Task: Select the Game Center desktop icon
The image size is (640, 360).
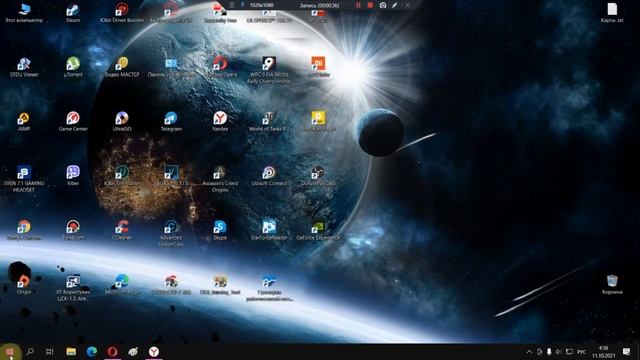Action: (x=73, y=121)
